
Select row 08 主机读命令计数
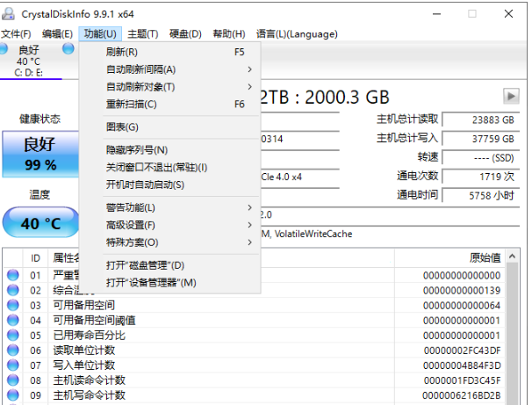click(x=255, y=380)
